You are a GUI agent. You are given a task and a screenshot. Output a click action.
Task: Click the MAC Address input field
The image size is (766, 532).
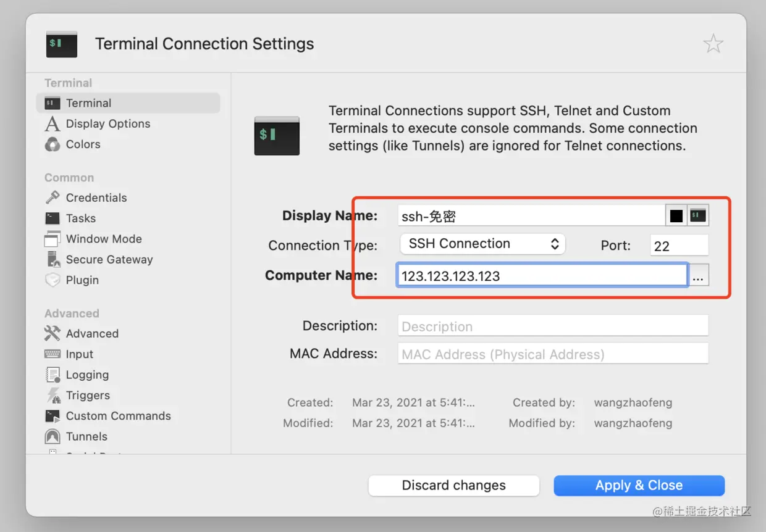553,354
